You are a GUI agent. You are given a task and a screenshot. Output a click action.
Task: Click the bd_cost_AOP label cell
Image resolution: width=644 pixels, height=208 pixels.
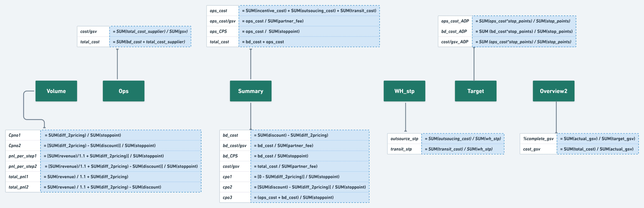[x=455, y=31]
